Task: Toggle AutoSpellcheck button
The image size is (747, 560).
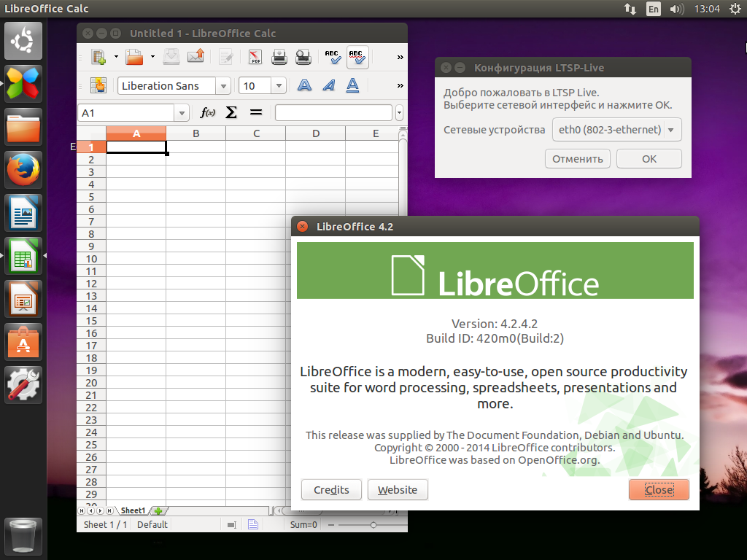Action: (357, 57)
